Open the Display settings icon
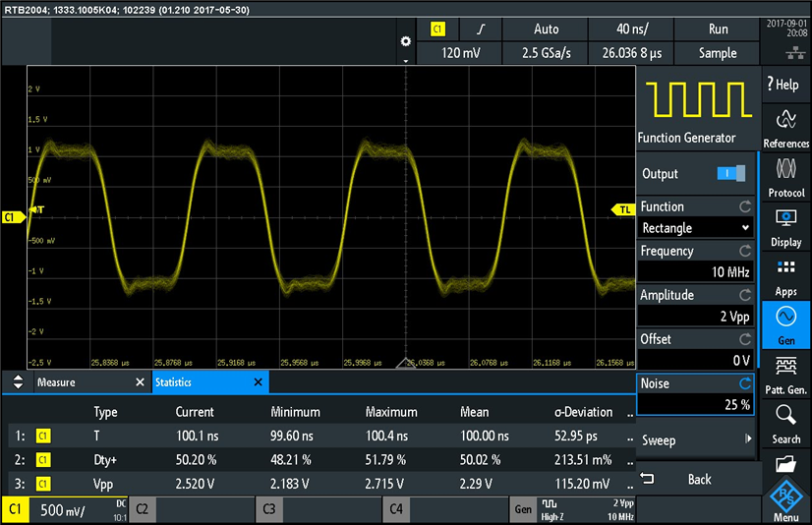The image size is (812, 525). (785, 226)
